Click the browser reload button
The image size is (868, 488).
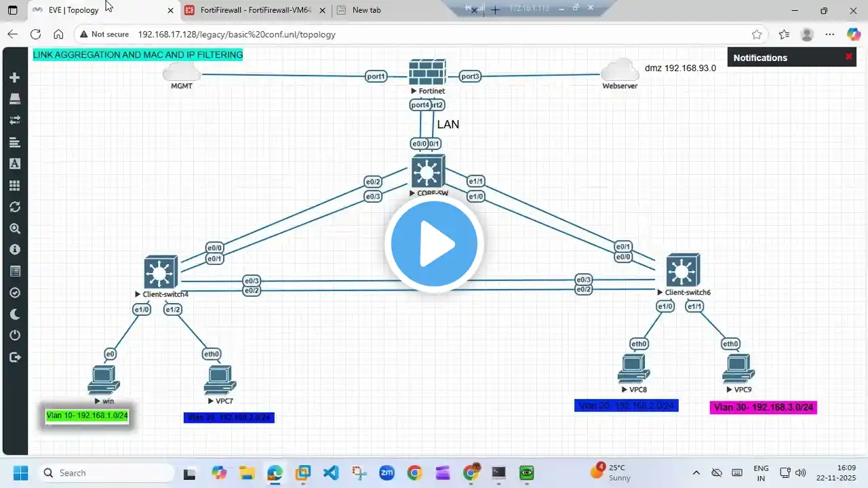(x=35, y=34)
